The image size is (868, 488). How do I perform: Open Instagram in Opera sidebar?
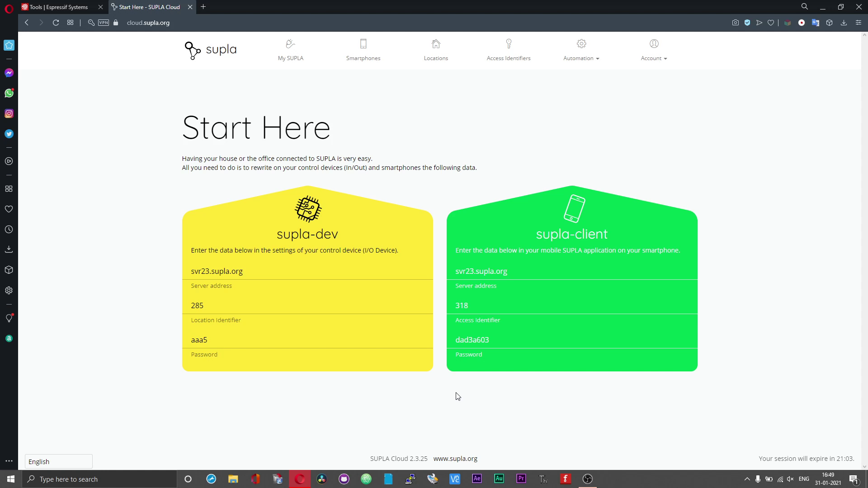[9, 113]
